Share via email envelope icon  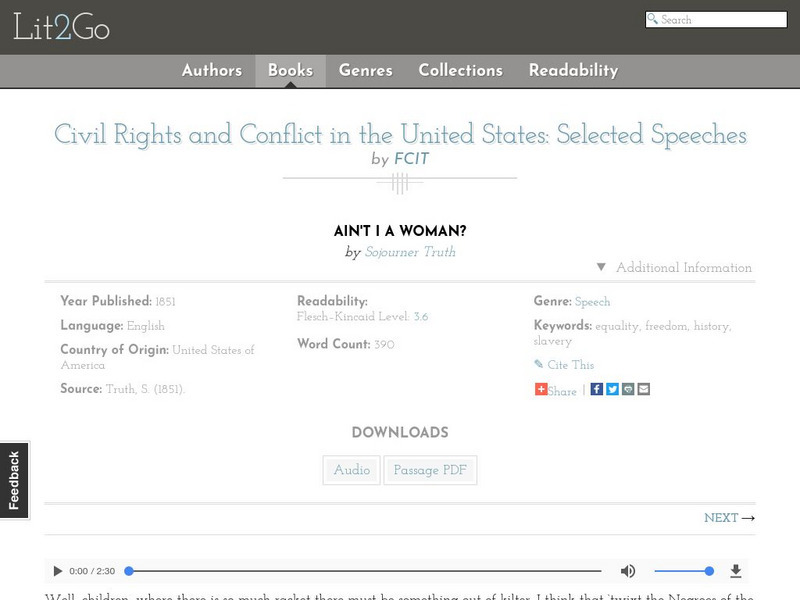[644, 389]
